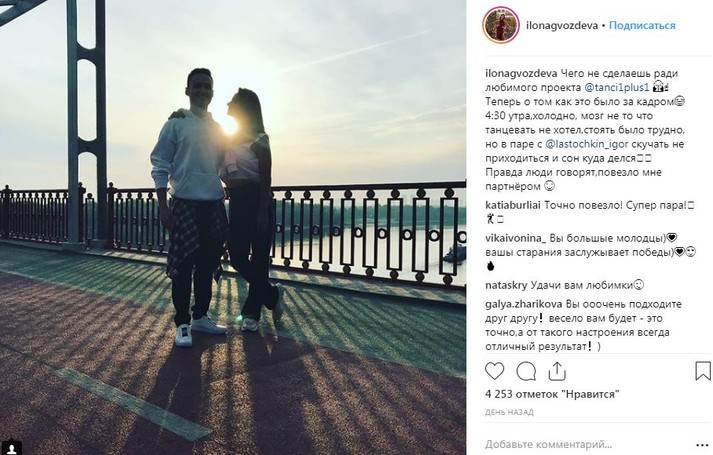Like the post with the heart icon

[x=494, y=371]
